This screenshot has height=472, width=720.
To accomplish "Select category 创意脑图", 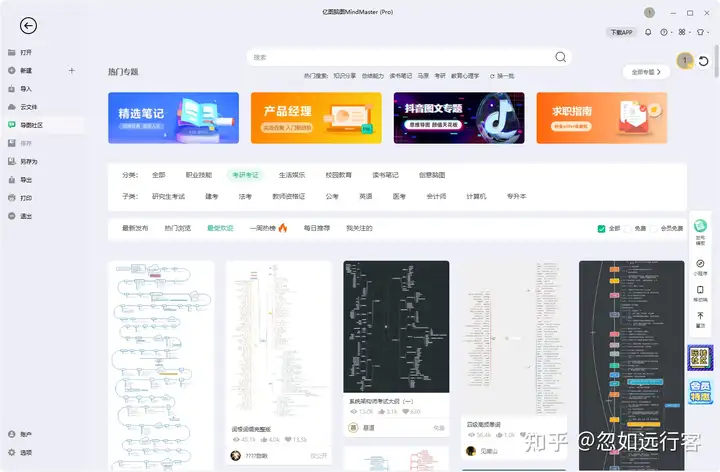I will pyautogui.click(x=432, y=175).
